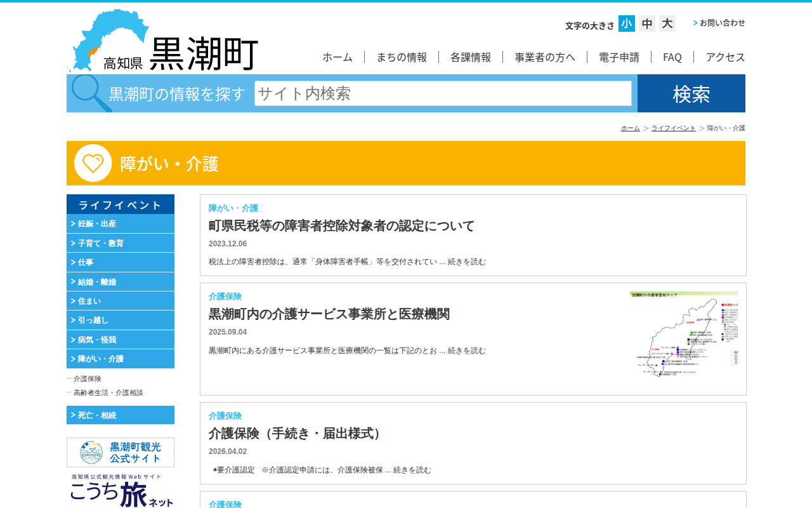Click the heart icon in the orange header

pos(93,163)
